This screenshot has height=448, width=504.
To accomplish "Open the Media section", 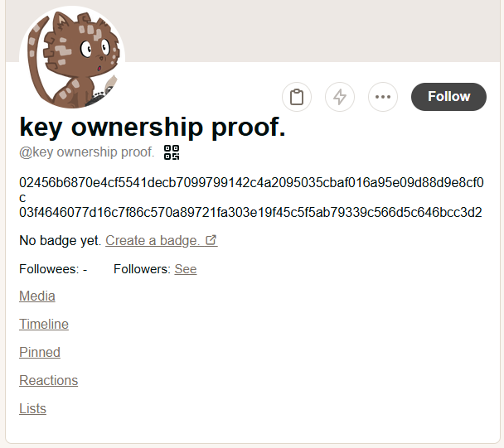I will [37, 296].
